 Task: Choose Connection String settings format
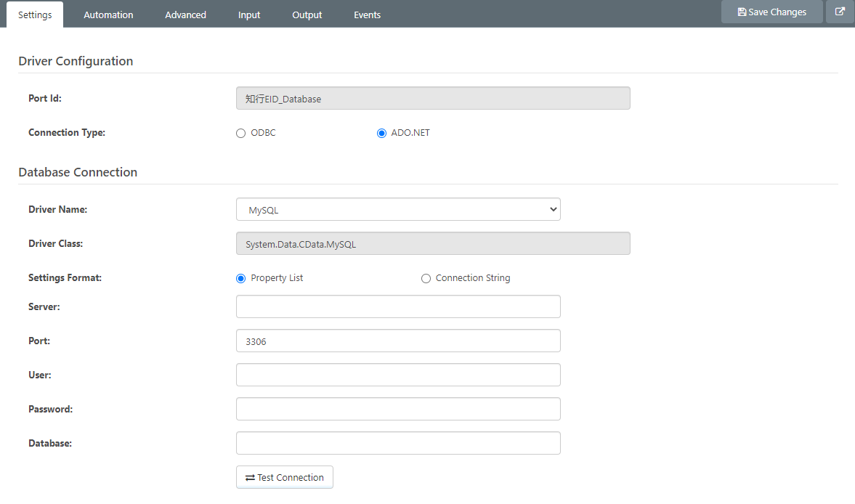[x=426, y=278]
